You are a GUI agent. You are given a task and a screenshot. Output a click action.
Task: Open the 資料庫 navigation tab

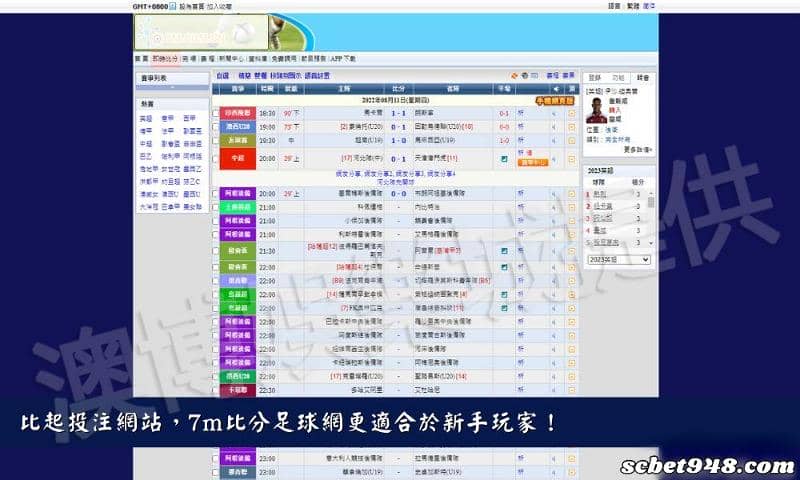pos(258,59)
